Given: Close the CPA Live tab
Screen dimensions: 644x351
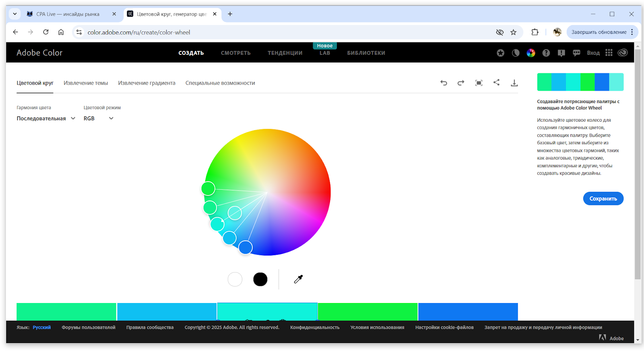Looking at the screenshot, I should 114,14.
